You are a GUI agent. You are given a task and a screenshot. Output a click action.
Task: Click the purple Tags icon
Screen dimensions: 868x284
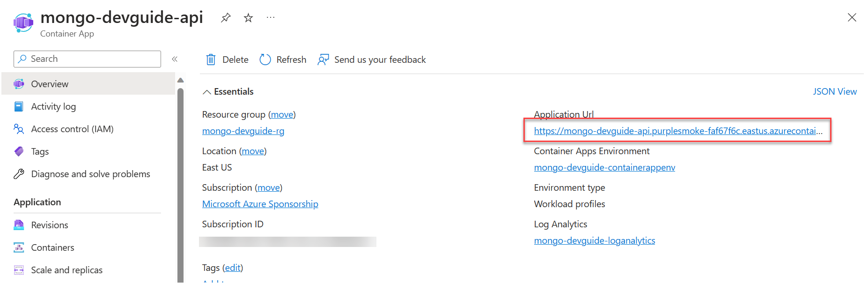pos(19,151)
